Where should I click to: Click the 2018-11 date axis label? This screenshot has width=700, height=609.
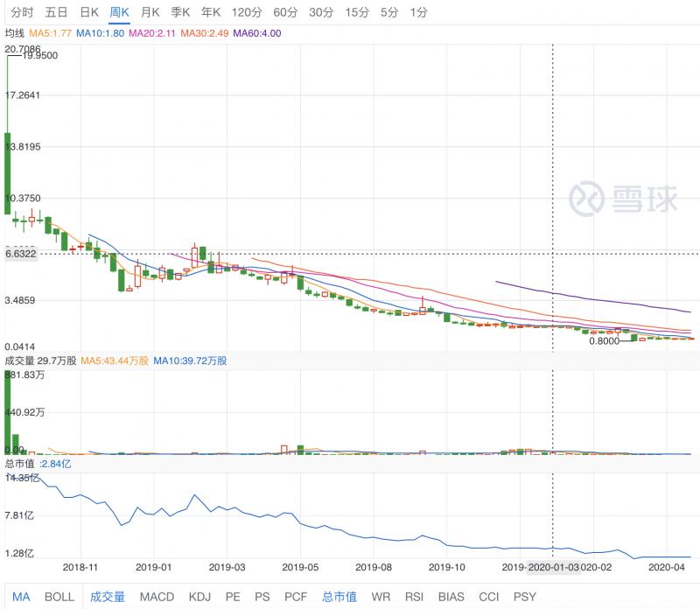click(x=80, y=568)
